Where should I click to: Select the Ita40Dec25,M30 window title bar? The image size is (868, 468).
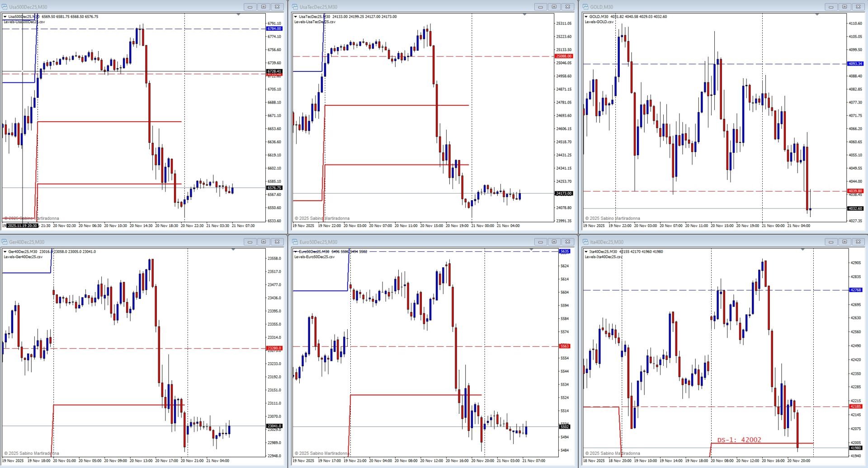701,242
